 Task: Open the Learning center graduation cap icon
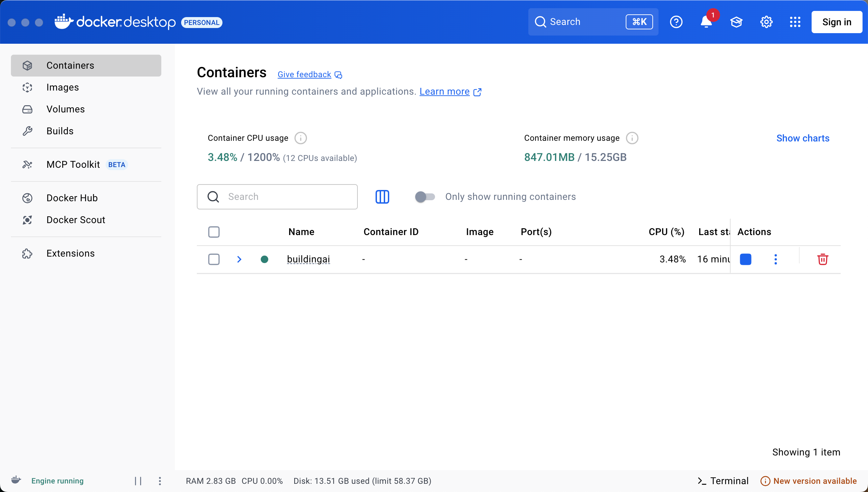(x=736, y=22)
